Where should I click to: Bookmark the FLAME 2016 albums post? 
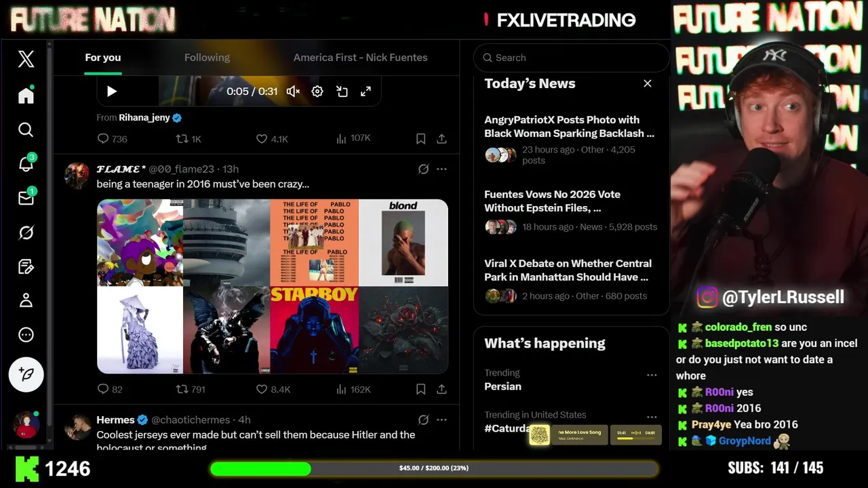tap(420, 389)
